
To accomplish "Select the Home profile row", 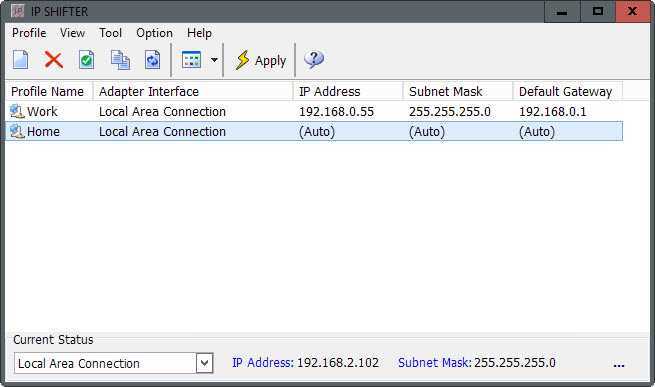I will [314, 132].
